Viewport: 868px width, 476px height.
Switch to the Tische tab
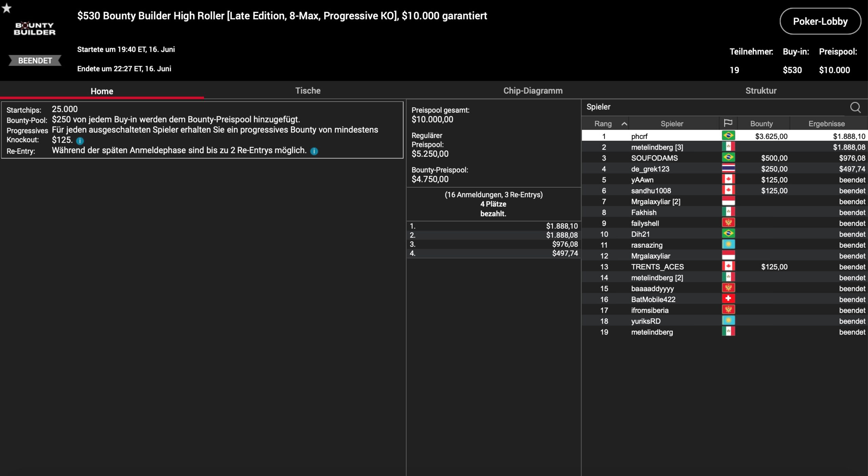pos(308,91)
